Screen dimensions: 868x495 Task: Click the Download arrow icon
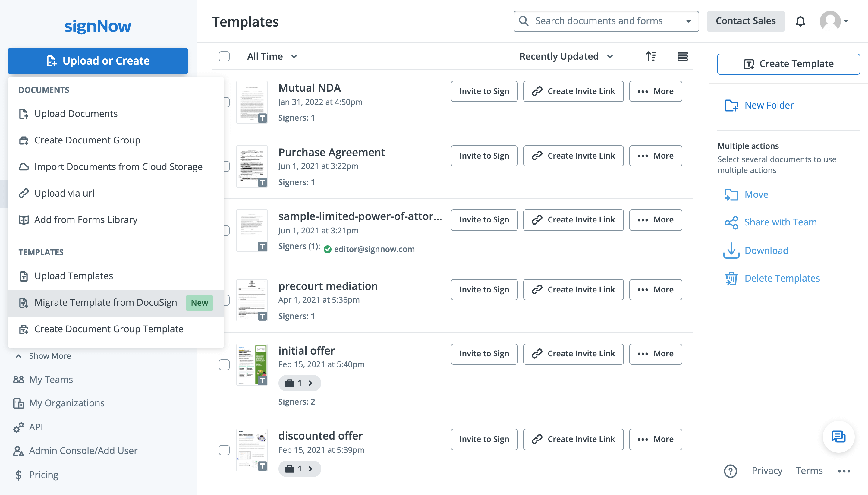[731, 251]
